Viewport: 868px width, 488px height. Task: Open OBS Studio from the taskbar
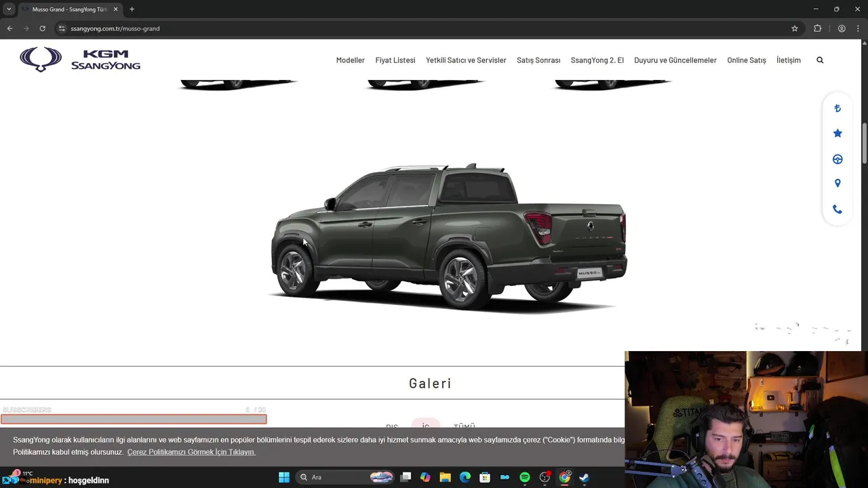coord(545,477)
